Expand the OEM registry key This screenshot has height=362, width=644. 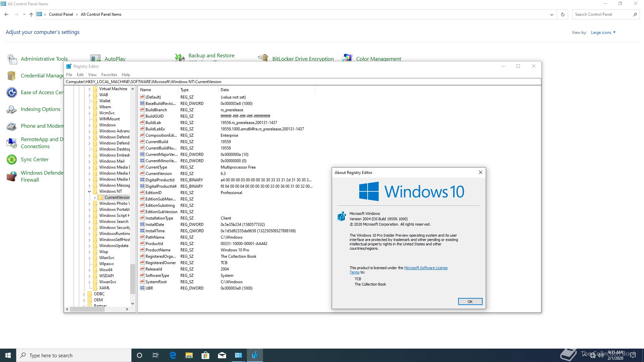(x=84, y=300)
